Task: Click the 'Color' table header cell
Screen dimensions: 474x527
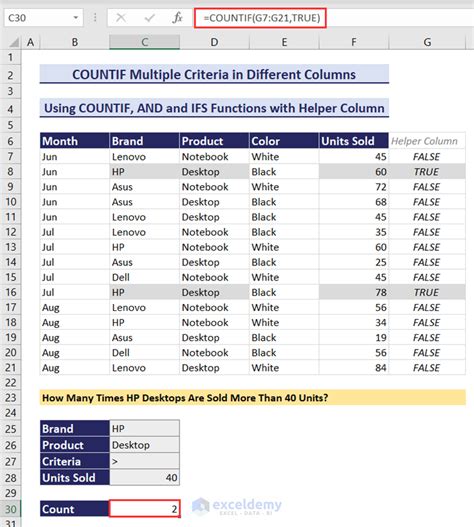Action: (284, 141)
